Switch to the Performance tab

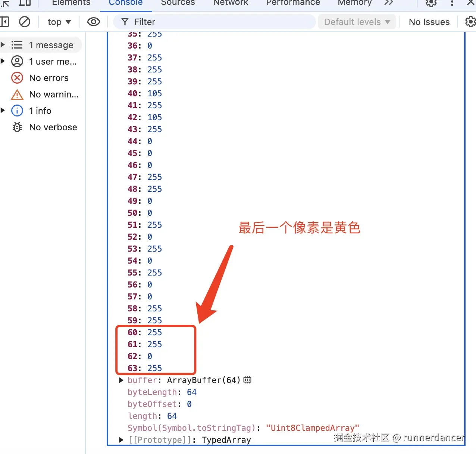click(x=293, y=3)
